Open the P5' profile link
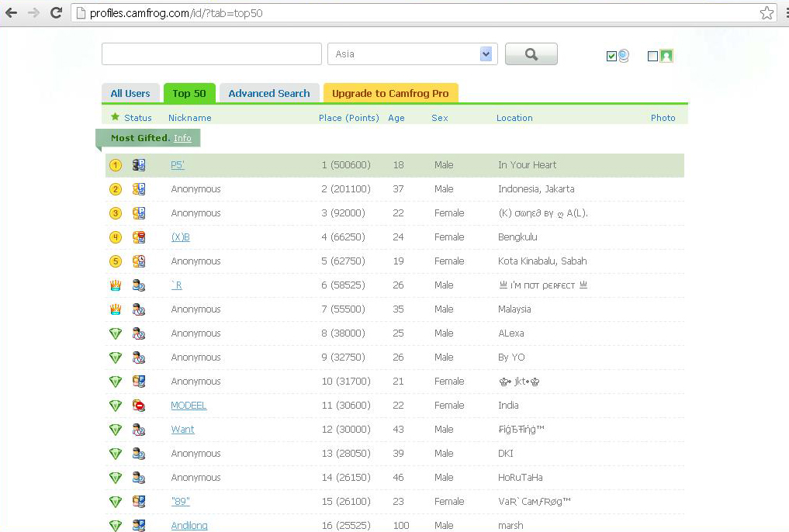 pos(178,165)
